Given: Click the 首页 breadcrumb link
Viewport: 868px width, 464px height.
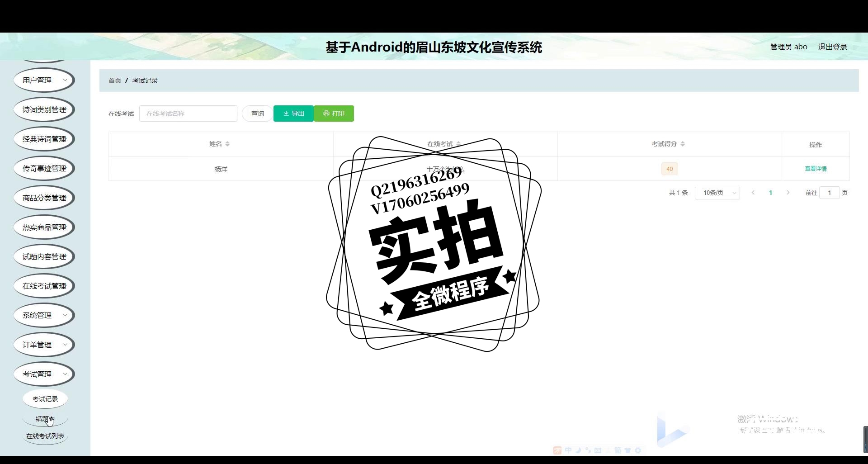Looking at the screenshot, I should 115,80.
